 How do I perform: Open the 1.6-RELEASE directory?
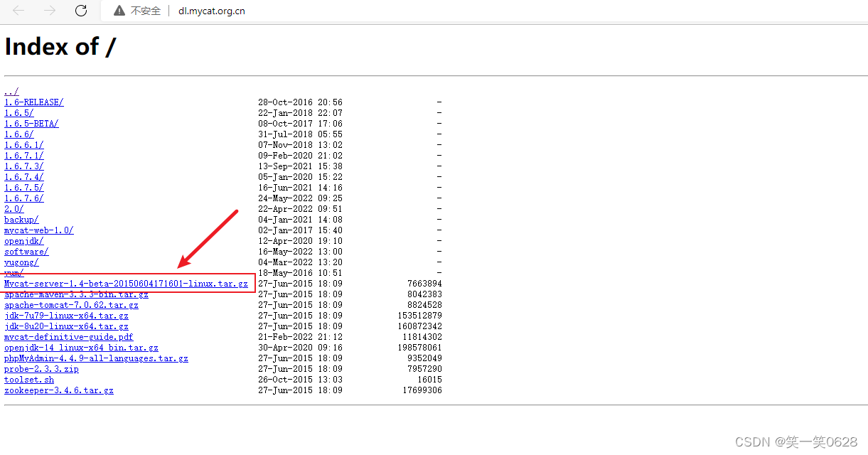33,102
